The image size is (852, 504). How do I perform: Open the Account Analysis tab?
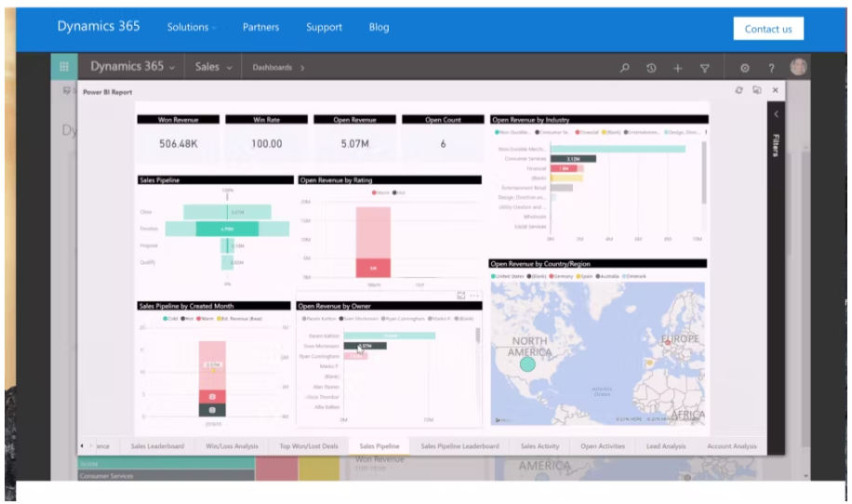coord(731,446)
